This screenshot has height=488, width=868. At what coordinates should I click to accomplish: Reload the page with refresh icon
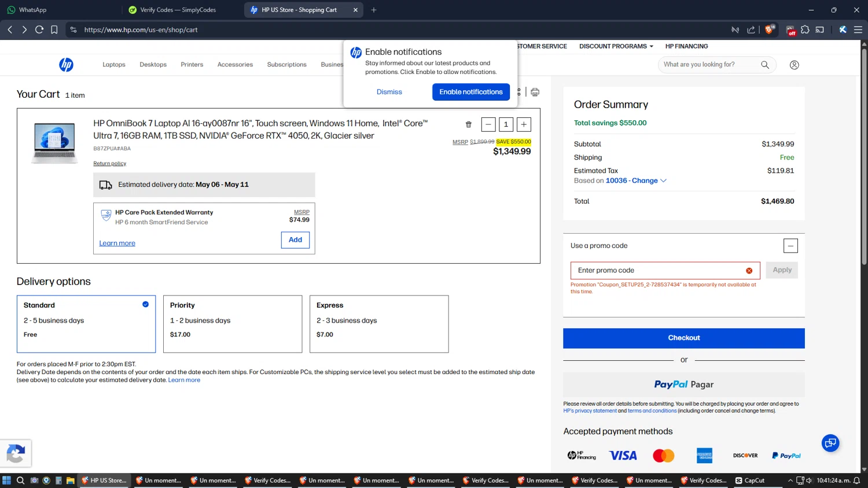[x=39, y=29]
